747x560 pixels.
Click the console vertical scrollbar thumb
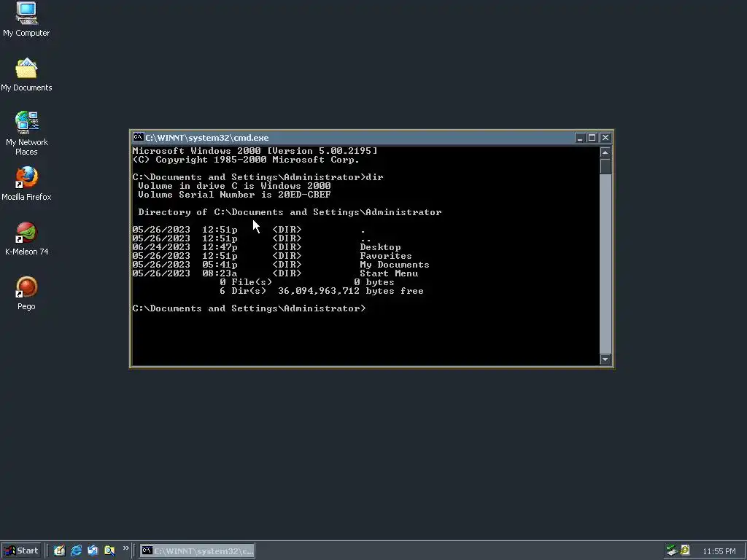click(x=605, y=166)
